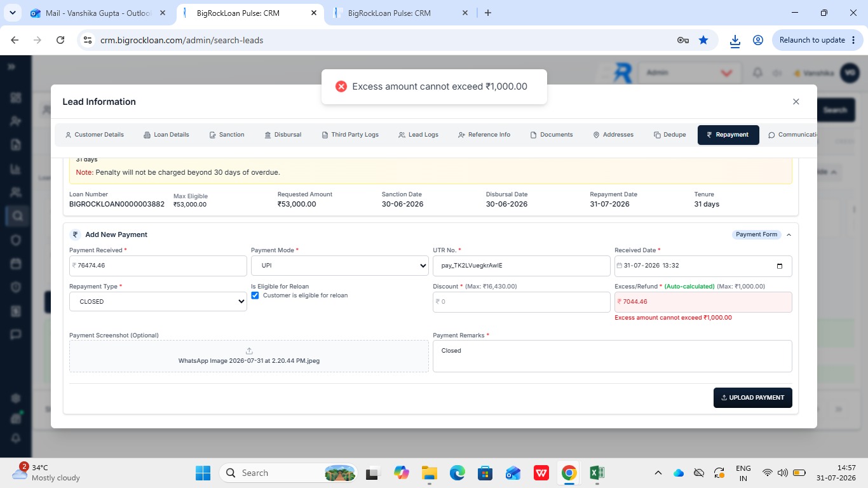Click the Payment Screenshot upload area
This screenshot has height=488, width=868.
[249, 356]
